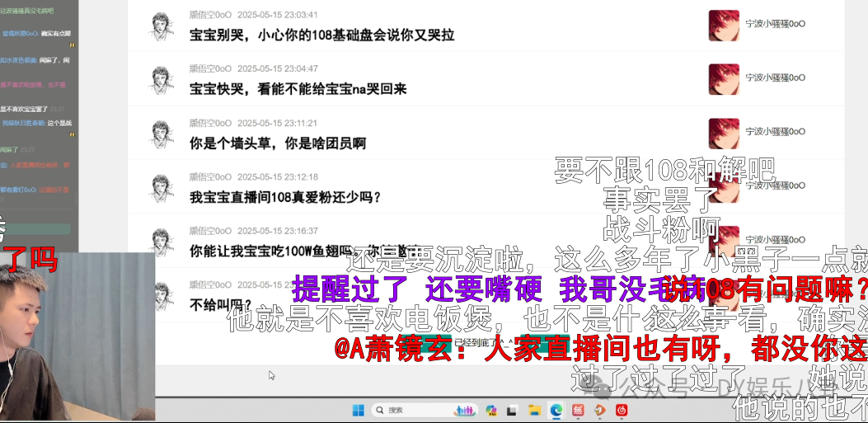Click timestamp 2025-05-15 23:11:21
This screenshot has height=423, width=868.
point(277,123)
